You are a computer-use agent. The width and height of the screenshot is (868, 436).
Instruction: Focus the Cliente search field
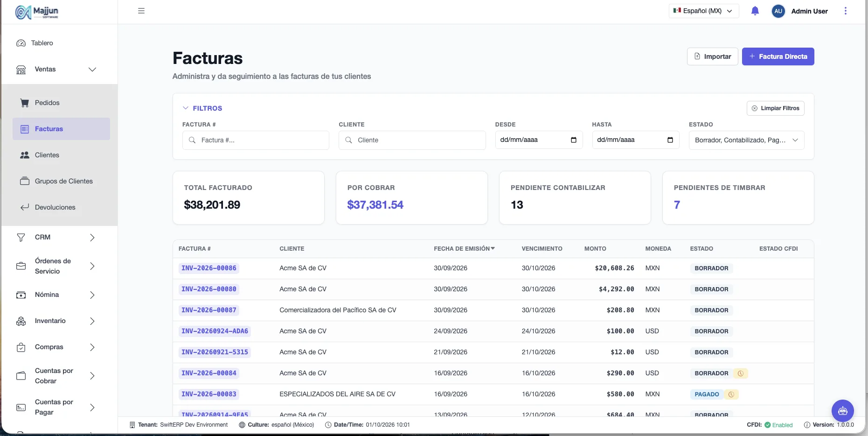coord(412,140)
